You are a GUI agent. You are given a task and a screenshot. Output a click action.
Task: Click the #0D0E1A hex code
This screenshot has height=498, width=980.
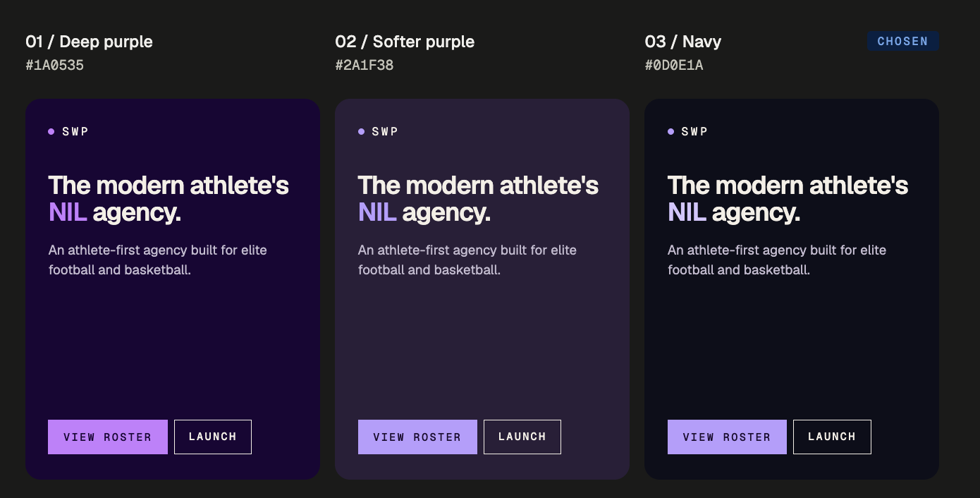(674, 66)
